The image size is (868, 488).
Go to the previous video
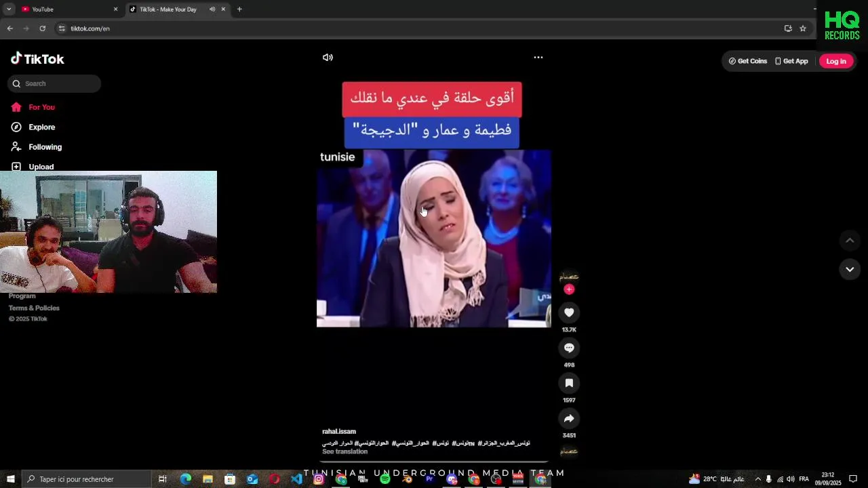[850, 241]
